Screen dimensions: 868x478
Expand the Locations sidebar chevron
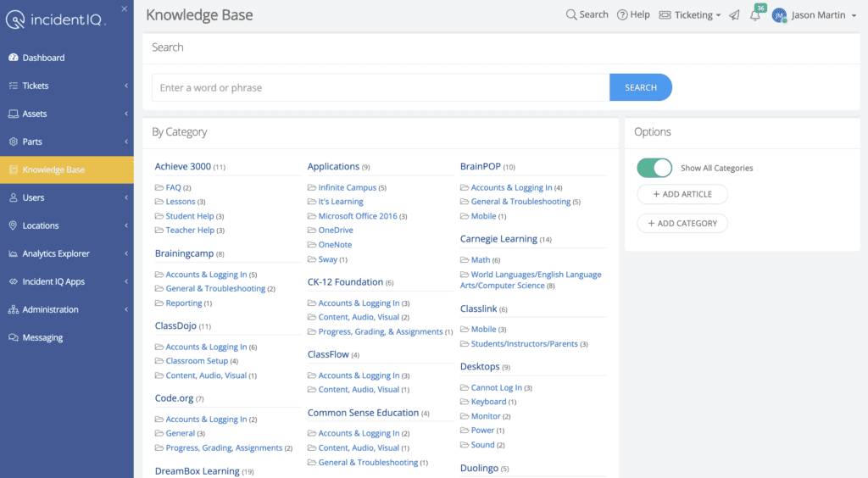click(x=126, y=225)
